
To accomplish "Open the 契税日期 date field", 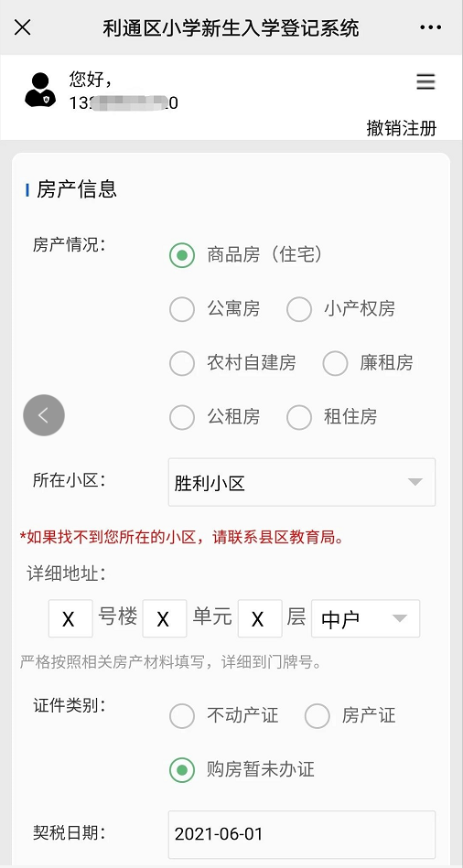I will (302, 835).
